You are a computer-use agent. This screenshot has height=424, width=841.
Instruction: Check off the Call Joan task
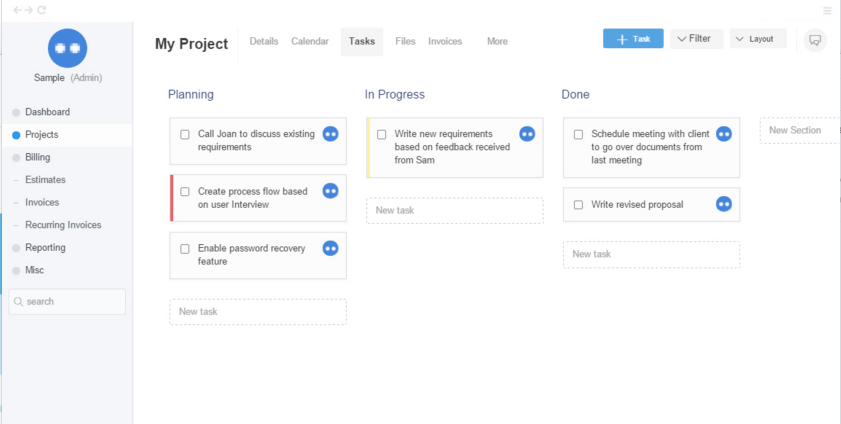[185, 134]
